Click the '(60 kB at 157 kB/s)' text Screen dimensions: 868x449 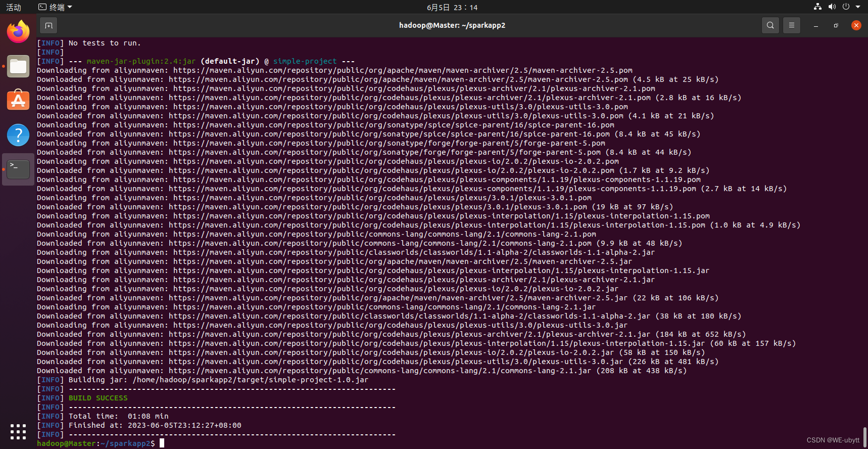tap(753, 343)
